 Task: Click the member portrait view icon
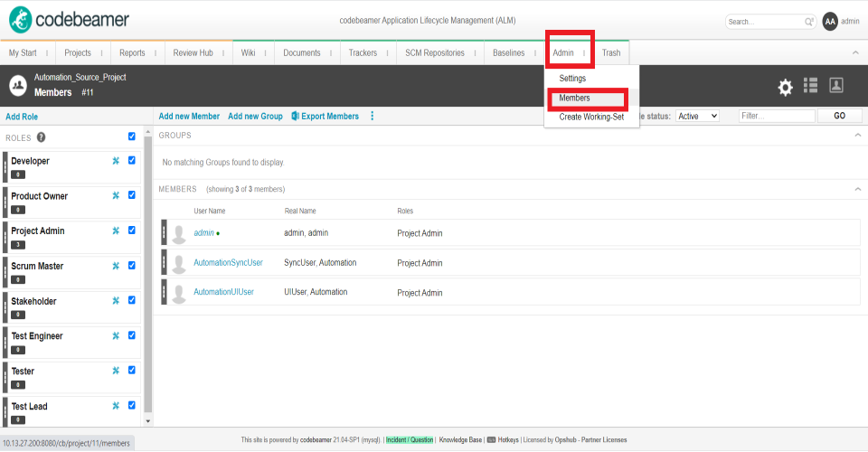pyautogui.click(x=836, y=85)
